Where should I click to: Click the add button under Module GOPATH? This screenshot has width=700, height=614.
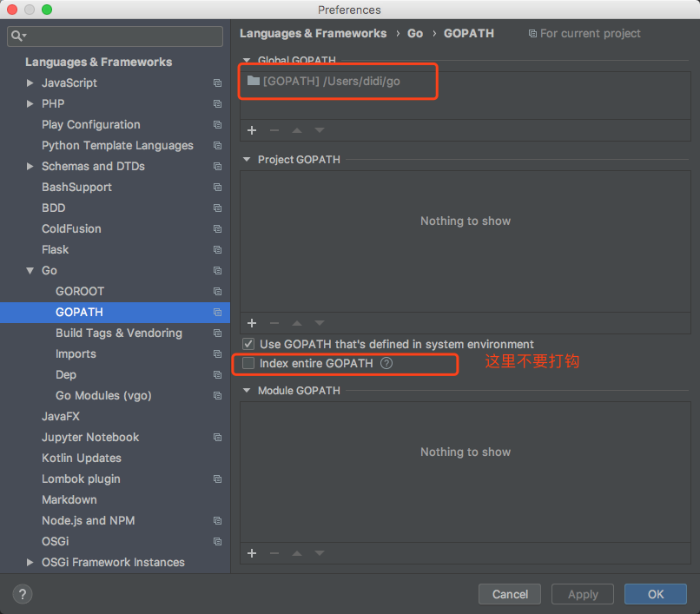click(252, 553)
